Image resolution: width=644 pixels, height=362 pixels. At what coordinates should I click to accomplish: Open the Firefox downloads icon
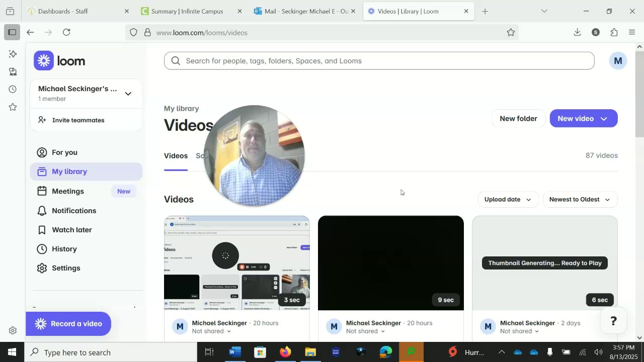pyautogui.click(x=577, y=32)
